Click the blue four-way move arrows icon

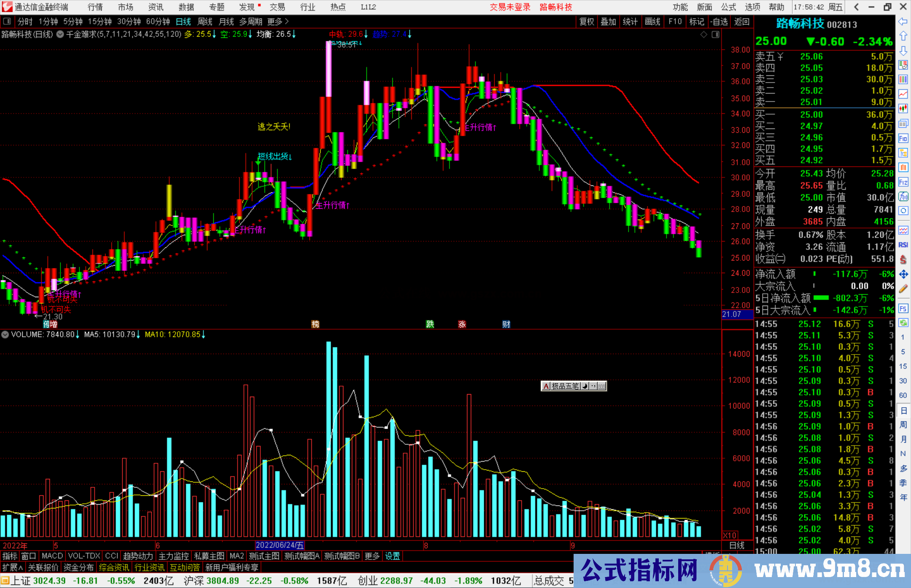coord(903,274)
